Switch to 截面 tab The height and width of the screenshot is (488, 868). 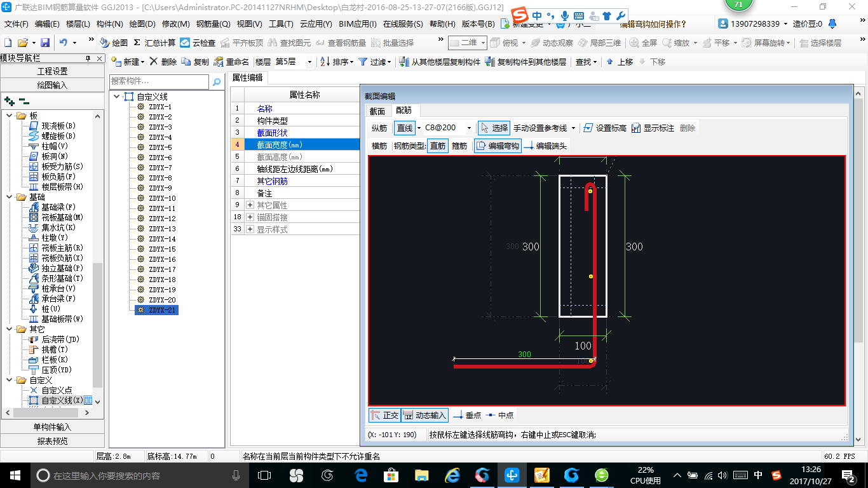(377, 111)
